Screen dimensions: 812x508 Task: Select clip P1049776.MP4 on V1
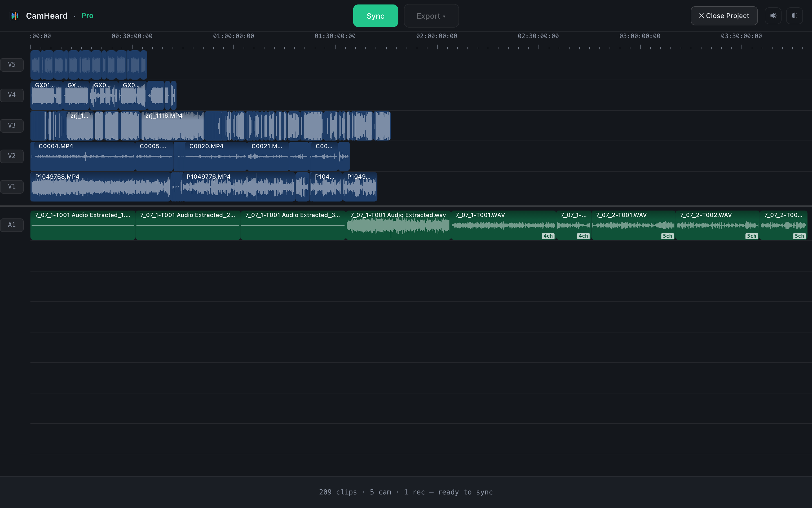239,187
